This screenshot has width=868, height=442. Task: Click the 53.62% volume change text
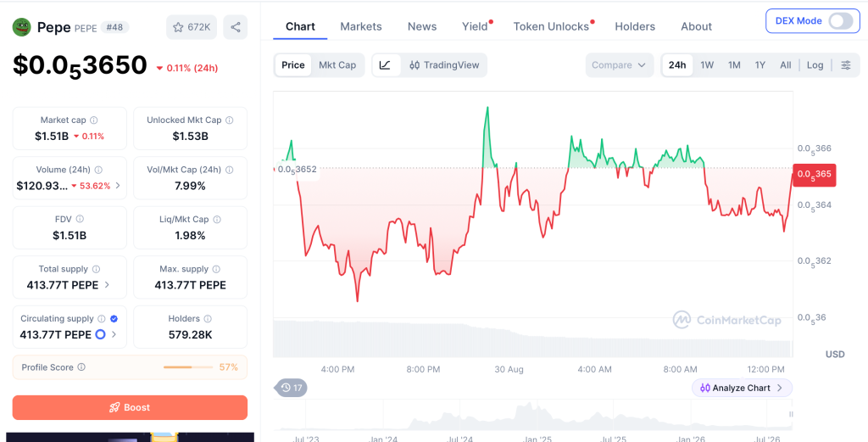tap(95, 186)
